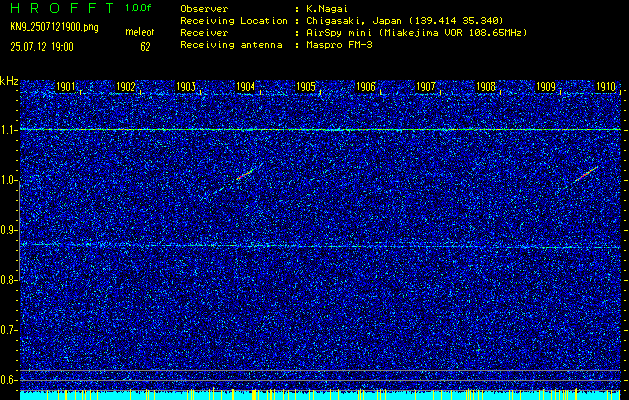Click the AirSpy mini receiver description
Viewport: 629px width, 400px height.
tap(416, 32)
